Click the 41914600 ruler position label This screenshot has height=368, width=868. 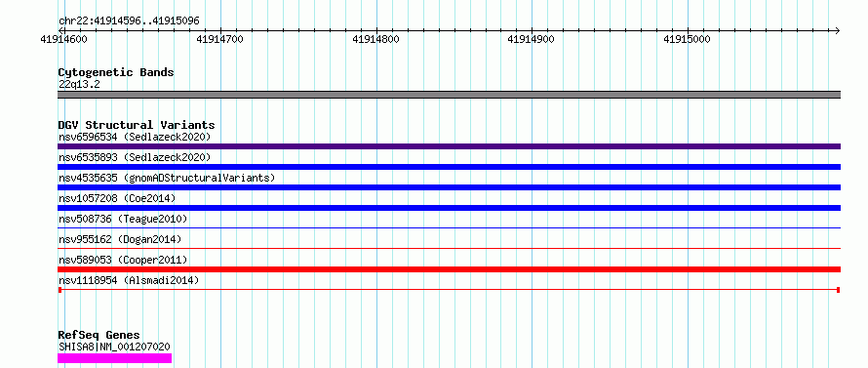(64, 39)
